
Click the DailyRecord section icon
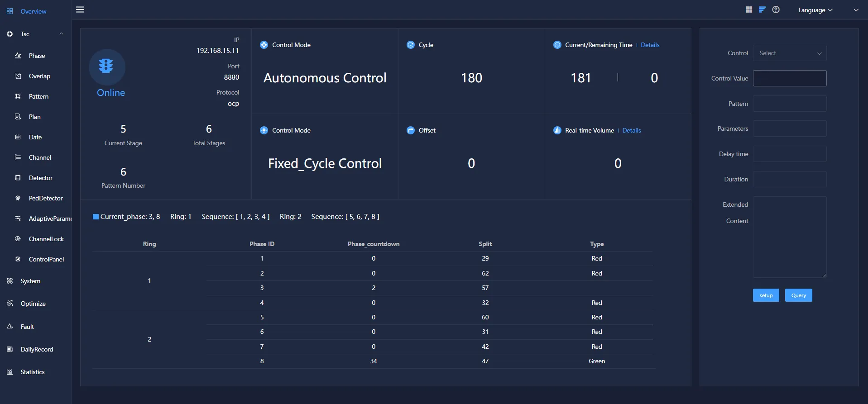pos(10,349)
